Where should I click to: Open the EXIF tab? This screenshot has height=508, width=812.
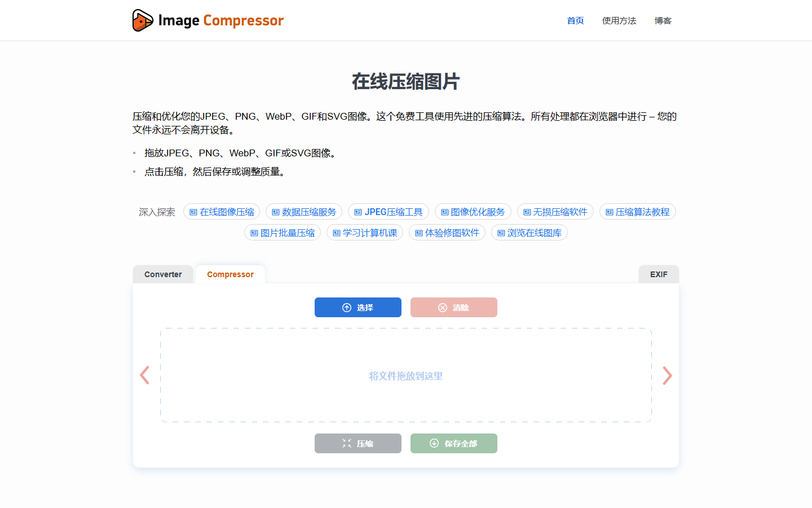[x=659, y=274]
